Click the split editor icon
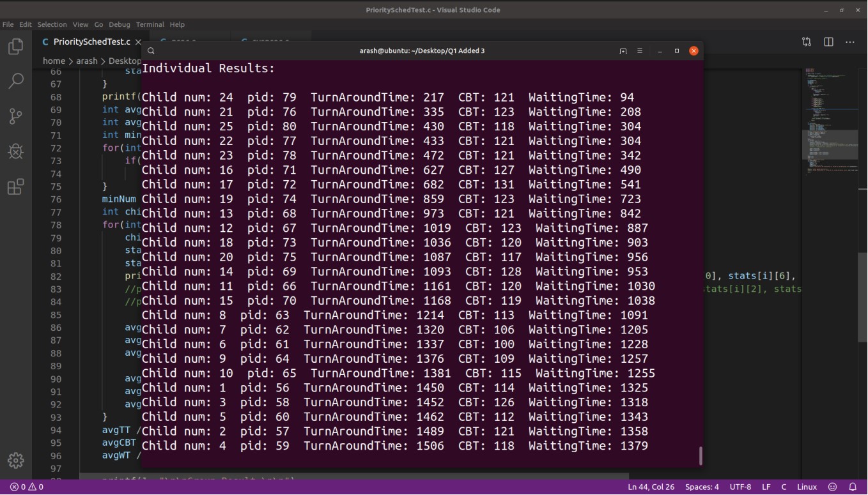868x495 pixels. [828, 42]
